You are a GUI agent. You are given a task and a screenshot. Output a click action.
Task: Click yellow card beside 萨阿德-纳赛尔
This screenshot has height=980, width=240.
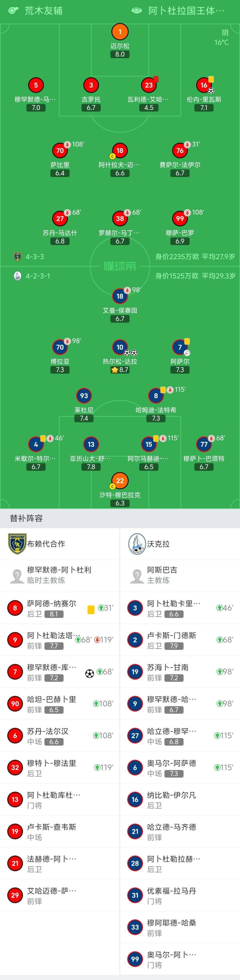click(x=91, y=609)
